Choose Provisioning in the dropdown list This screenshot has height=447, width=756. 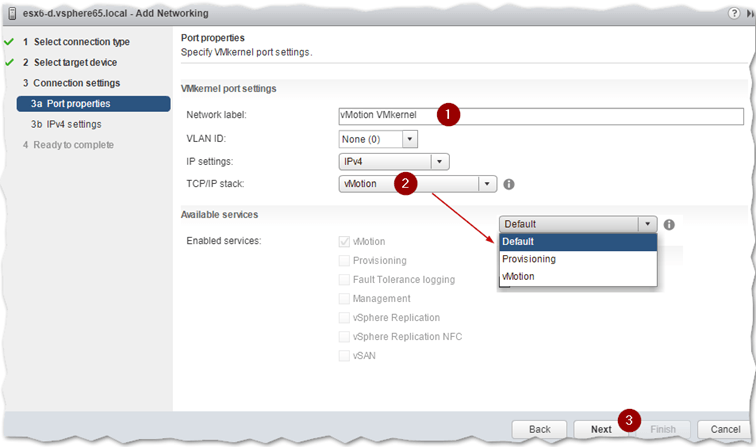[x=578, y=259]
